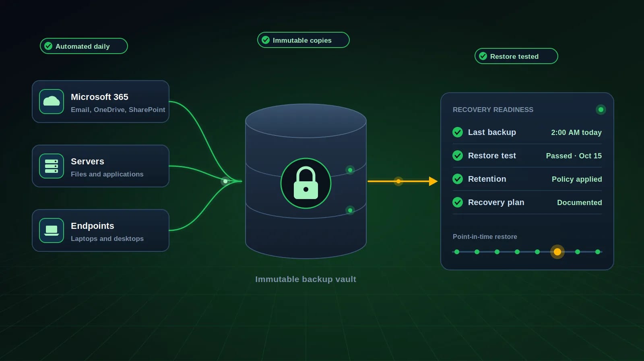The height and width of the screenshot is (361, 644).
Task: Select the "Last backup" label
Action: tap(492, 132)
